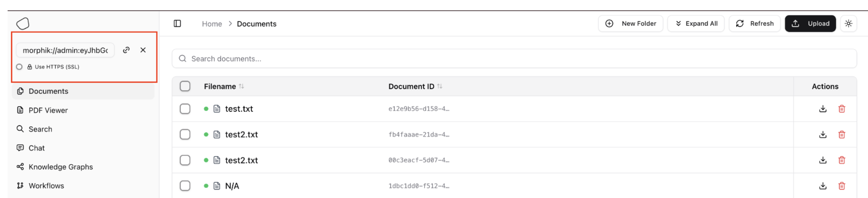The width and height of the screenshot is (868, 198).
Task: Open the PDF Viewer from the sidebar
Action: [48, 110]
